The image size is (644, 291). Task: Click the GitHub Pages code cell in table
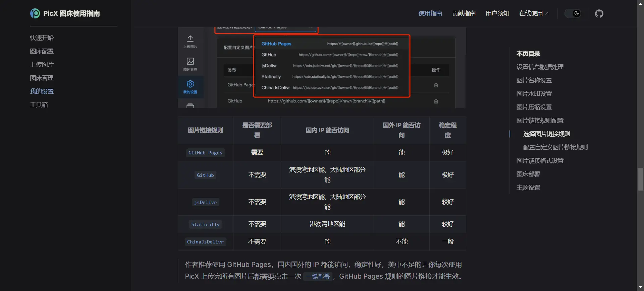point(205,153)
